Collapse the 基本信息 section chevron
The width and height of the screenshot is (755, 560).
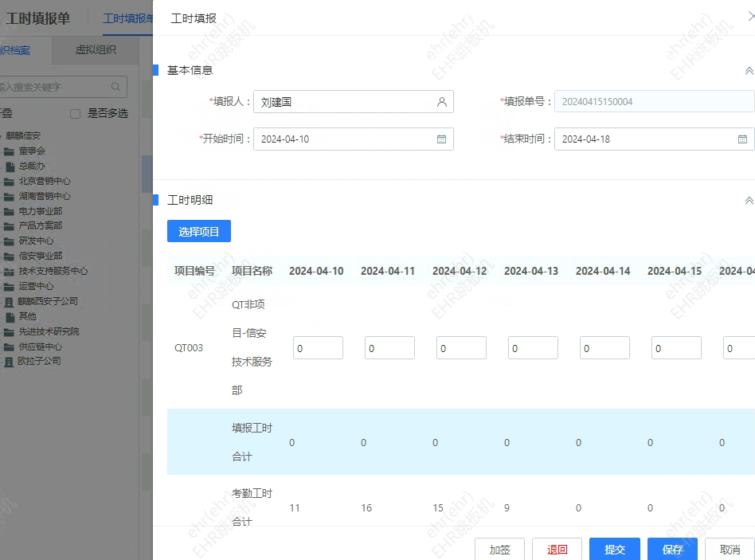pos(749,70)
